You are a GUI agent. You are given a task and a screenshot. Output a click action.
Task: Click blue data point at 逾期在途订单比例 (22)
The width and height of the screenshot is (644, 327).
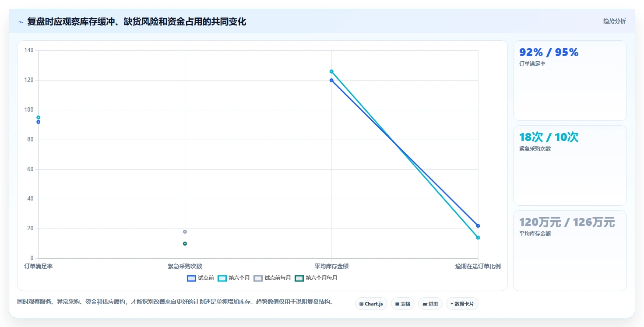478,225
